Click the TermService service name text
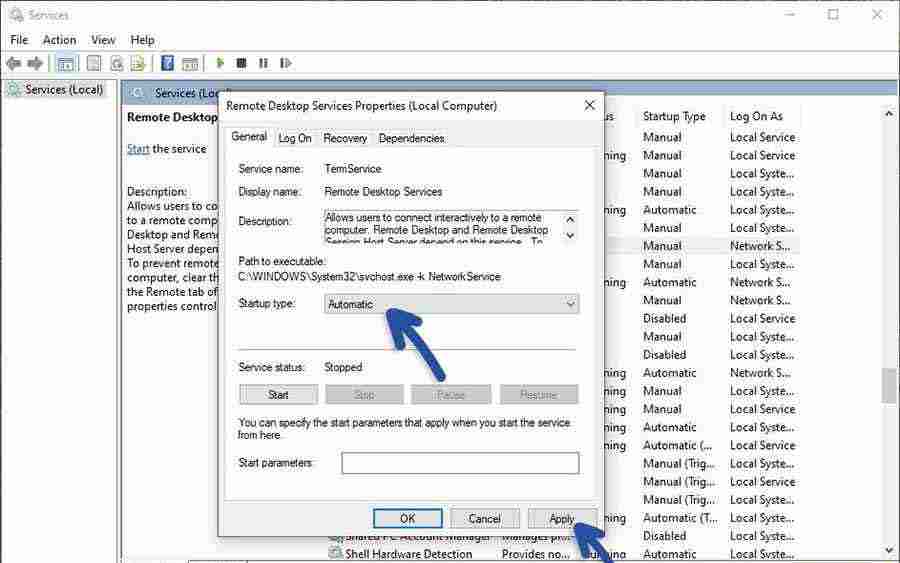Image resolution: width=900 pixels, height=563 pixels. (353, 169)
